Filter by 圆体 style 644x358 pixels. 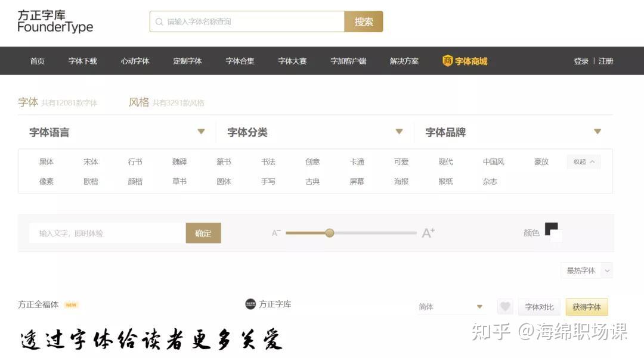(x=224, y=181)
